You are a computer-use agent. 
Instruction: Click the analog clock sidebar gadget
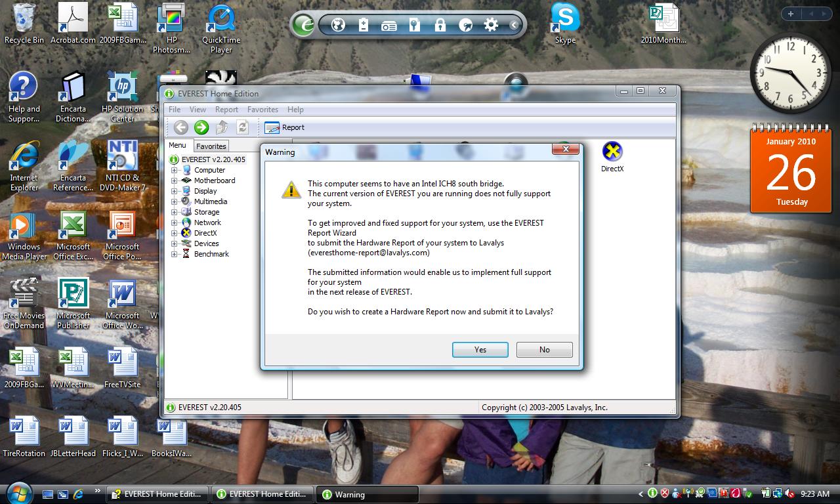(x=791, y=73)
